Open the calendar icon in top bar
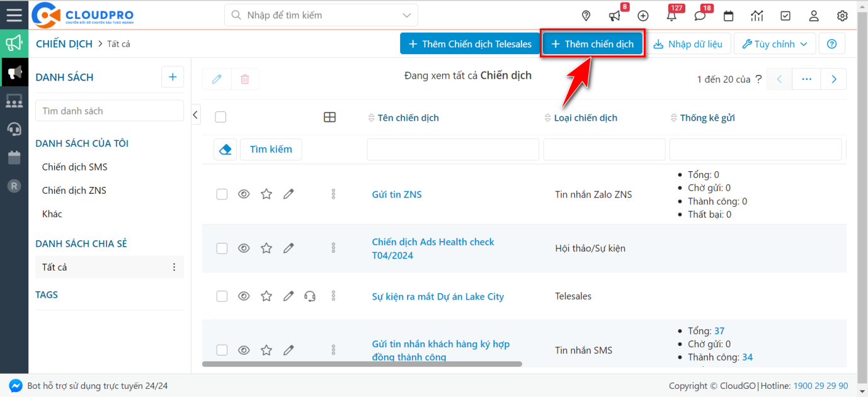The width and height of the screenshot is (868, 397). 728,16
